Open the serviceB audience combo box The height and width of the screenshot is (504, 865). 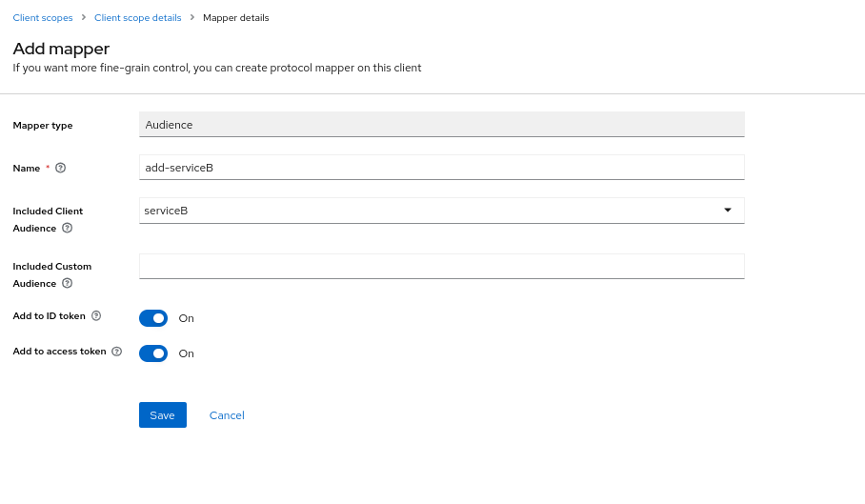tap(442, 211)
